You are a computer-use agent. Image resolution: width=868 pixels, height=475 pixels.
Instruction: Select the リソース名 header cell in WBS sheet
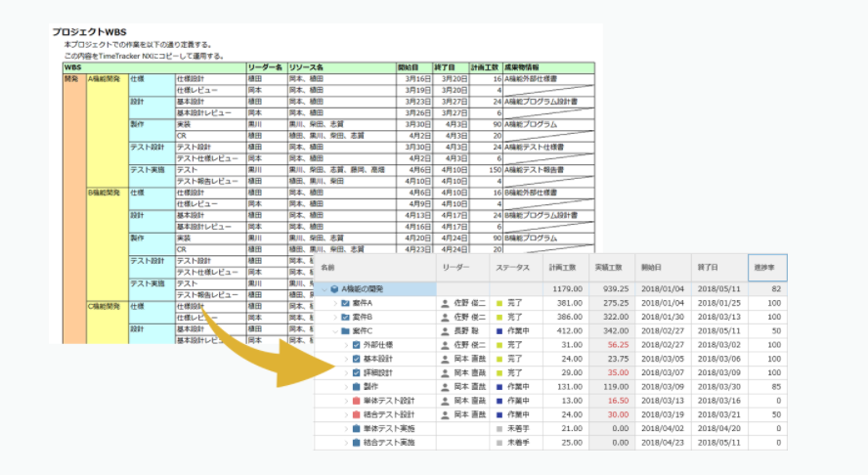tap(341, 67)
